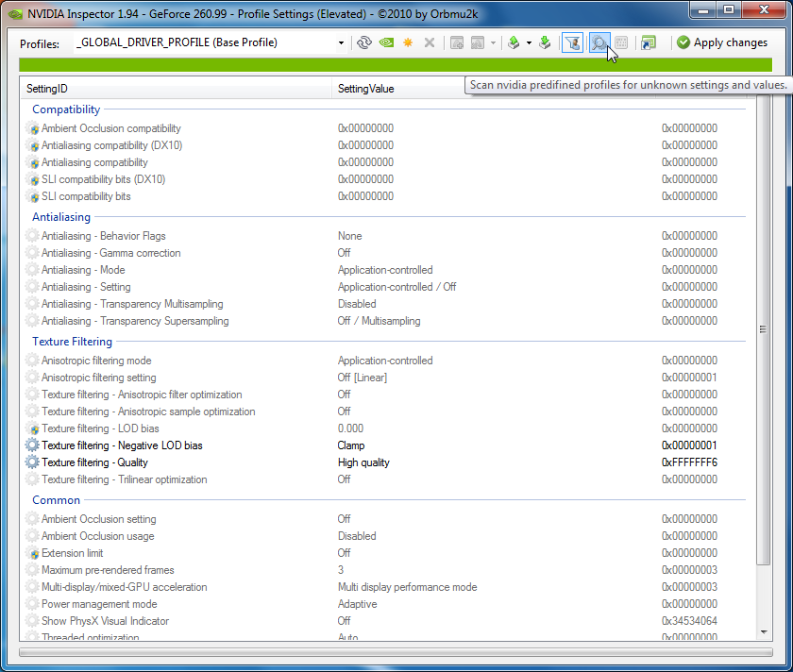Image resolution: width=793 pixels, height=672 pixels.
Task: Click the create desktop shortcut icon
Action: 648,43
